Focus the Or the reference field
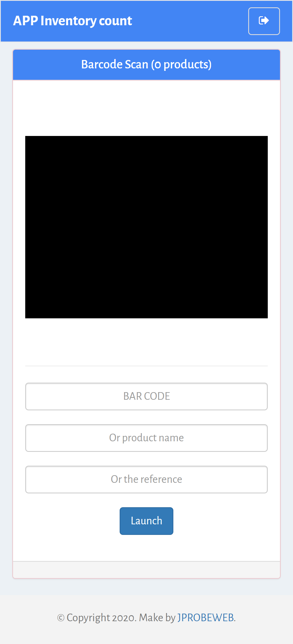The width and height of the screenshot is (293, 644). (146, 480)
